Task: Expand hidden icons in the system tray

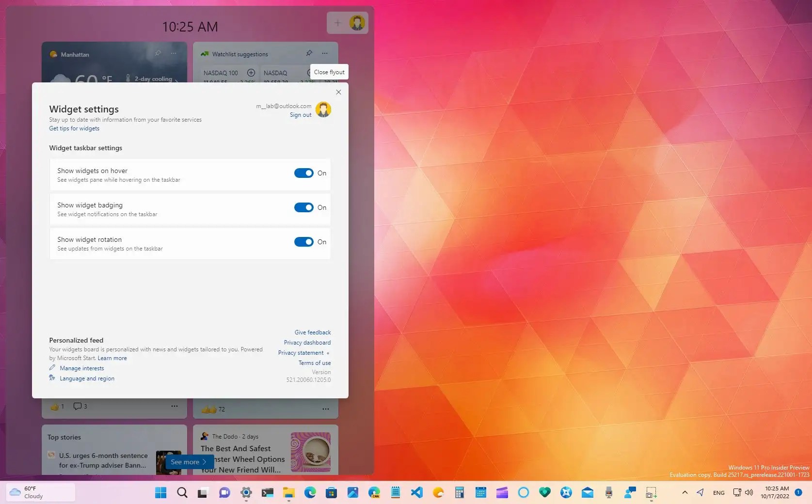Action: pyautogui.click(x=685, y=492)
